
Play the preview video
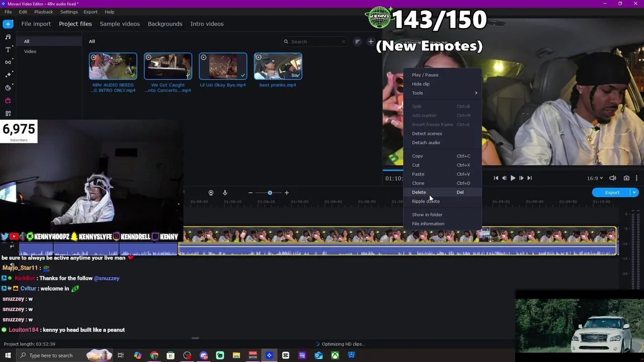(x=513, y=178)
